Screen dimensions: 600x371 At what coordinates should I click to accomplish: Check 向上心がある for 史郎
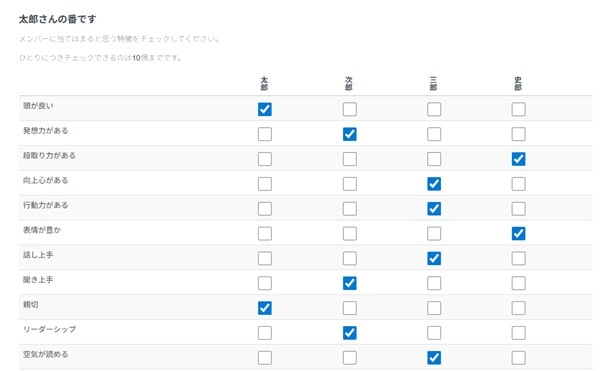518,184
